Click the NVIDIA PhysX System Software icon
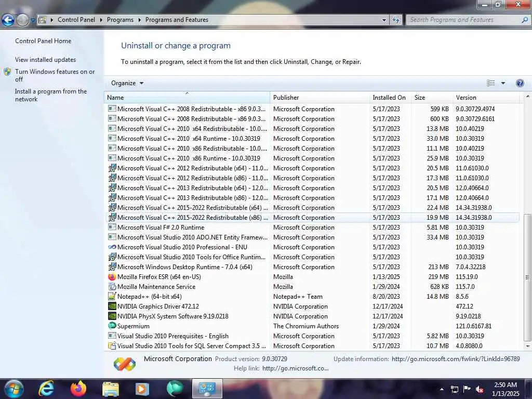This screenshot has height=399, width=532. coord(112,316)
